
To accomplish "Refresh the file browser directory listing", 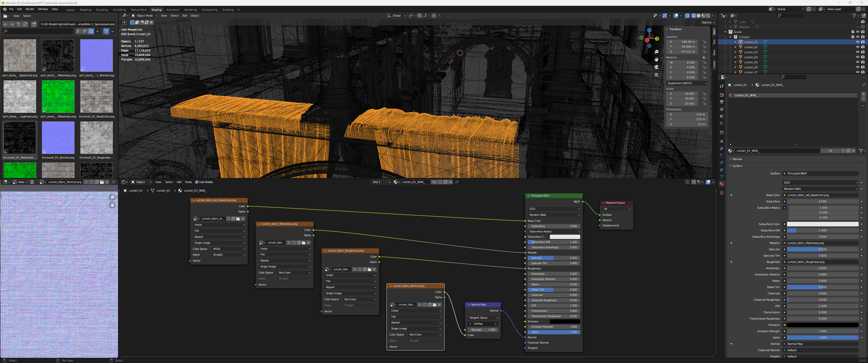I will tap(25, 24).
